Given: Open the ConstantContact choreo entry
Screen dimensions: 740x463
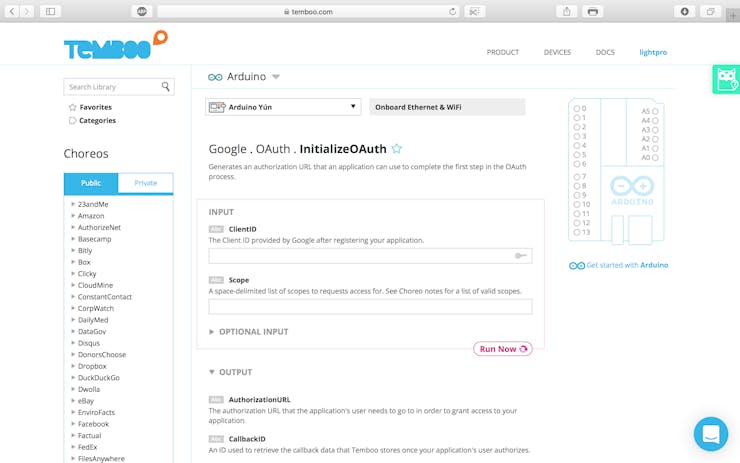Looking at the screenshot, I should (105, 297).
